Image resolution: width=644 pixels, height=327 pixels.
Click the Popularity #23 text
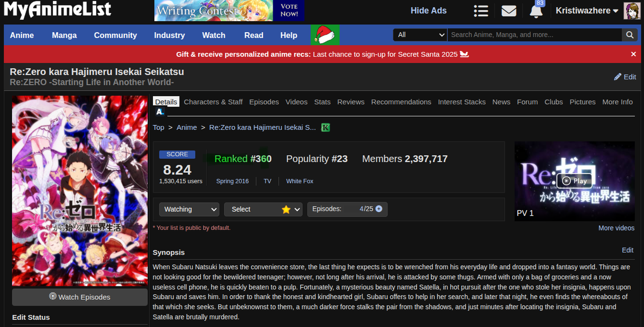317,159
